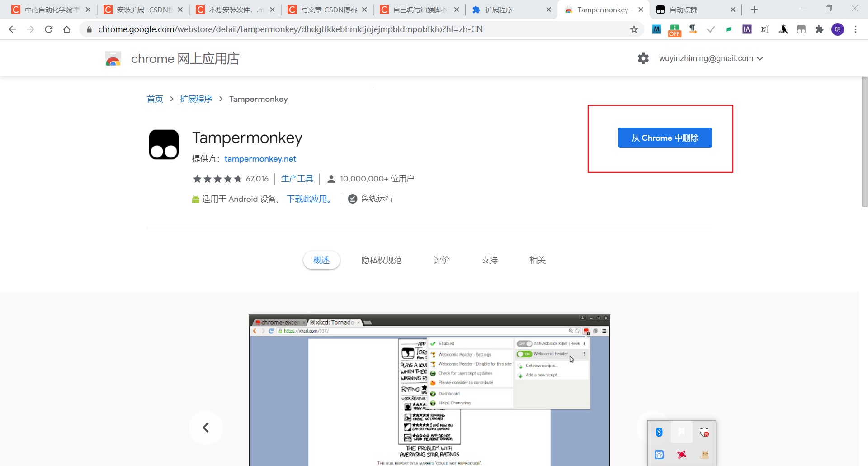Open the Tampermonkey toolbar extension icon
The height and width of the screenshot is (466, 868).
click(x=801, y=29)
